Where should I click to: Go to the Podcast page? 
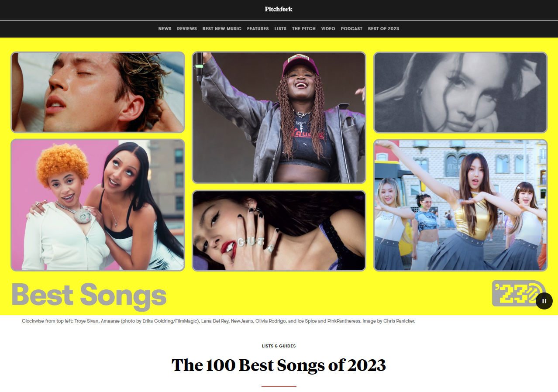click(x=351, y=29)
